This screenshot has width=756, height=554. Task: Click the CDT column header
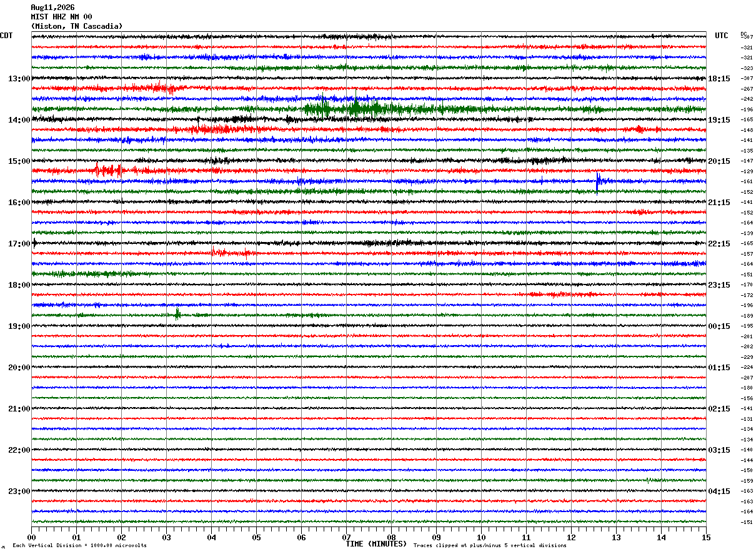point(6,36)
